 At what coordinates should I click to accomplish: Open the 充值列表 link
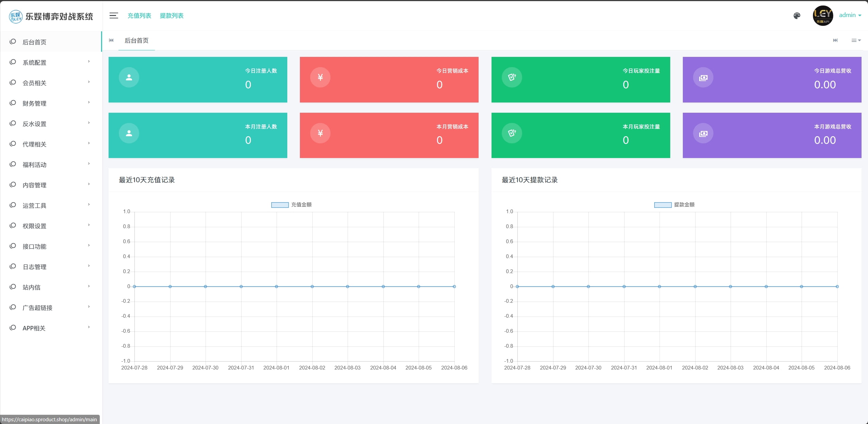coord(139,16)
